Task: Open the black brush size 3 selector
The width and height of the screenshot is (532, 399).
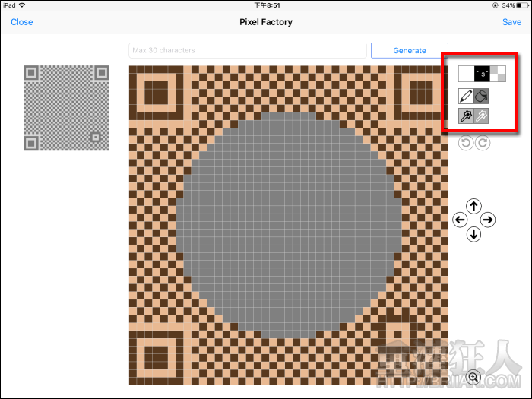Action: tap(482, 74)
